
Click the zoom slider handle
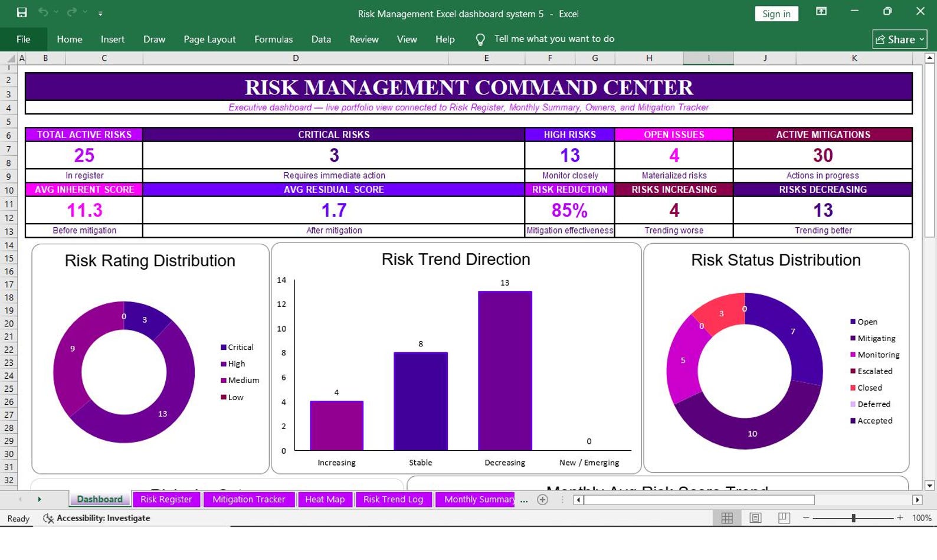coord(853,518)
